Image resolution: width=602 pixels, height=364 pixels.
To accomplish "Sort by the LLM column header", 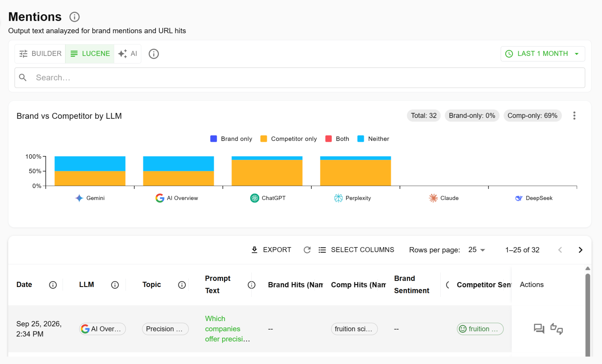I will click(x=86, y=284).
